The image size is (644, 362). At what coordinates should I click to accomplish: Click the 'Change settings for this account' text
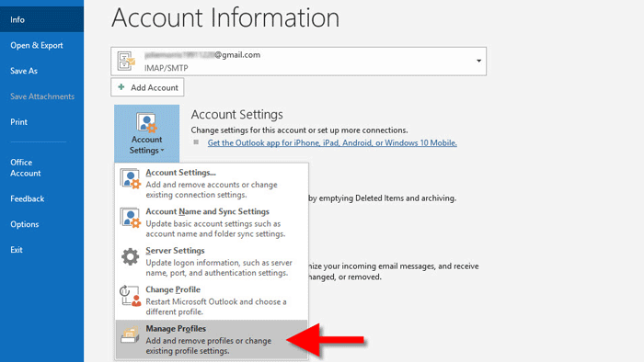point(299,130)
